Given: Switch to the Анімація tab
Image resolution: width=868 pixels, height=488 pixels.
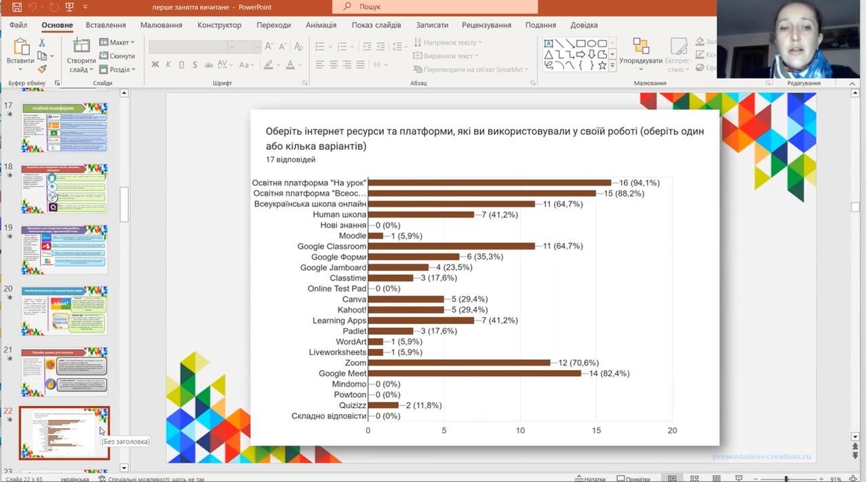Looking at the screenshot, I should coord(321,25).
